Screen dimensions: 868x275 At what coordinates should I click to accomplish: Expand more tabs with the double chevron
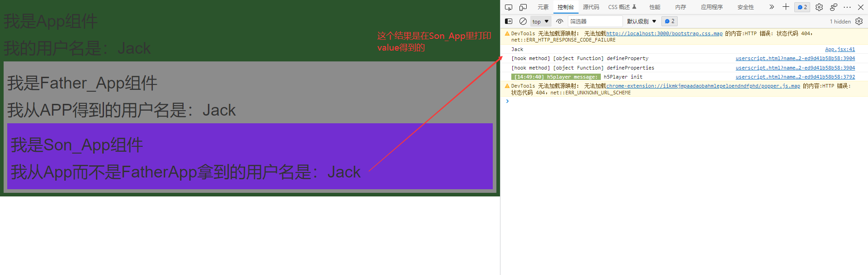click(772, 7)
